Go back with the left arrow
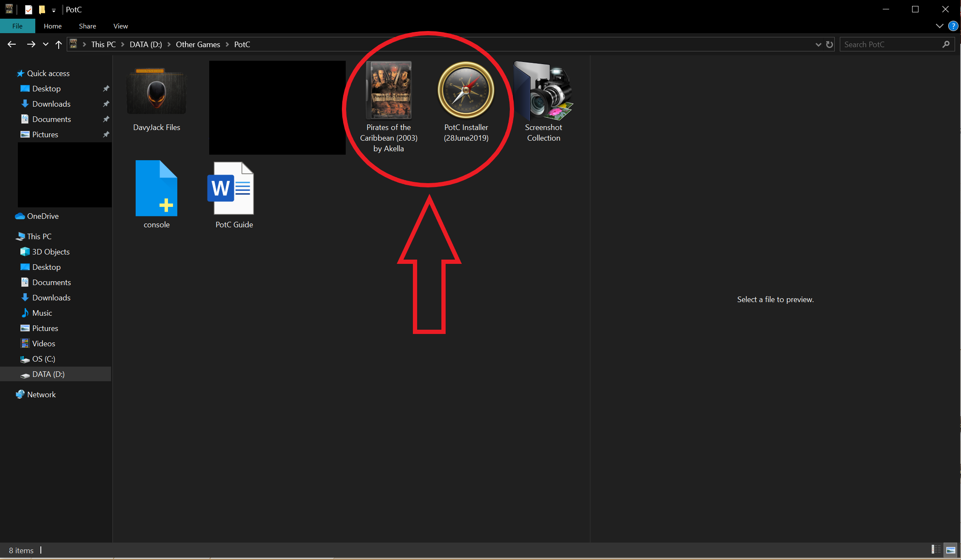 click(x=11, y=44)
